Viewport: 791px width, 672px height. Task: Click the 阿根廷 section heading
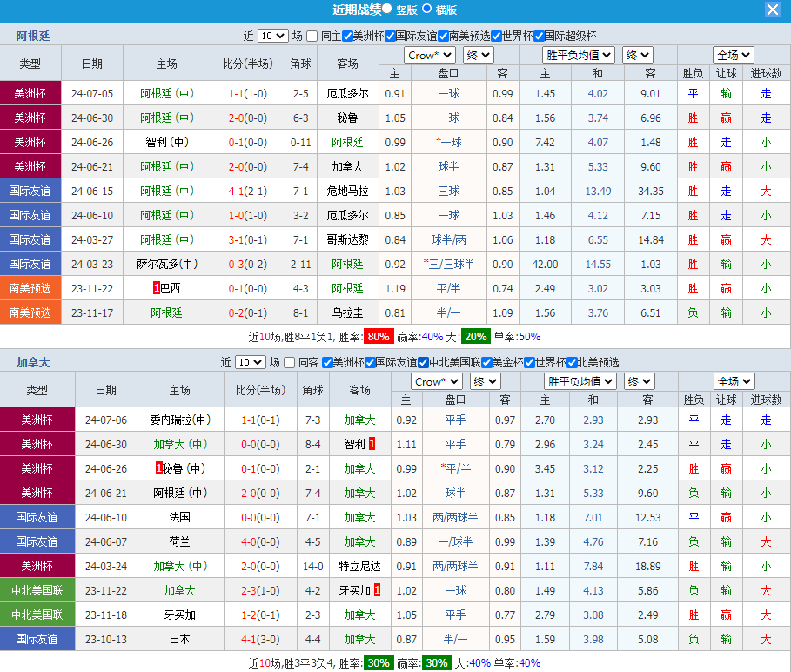(33, 36)
